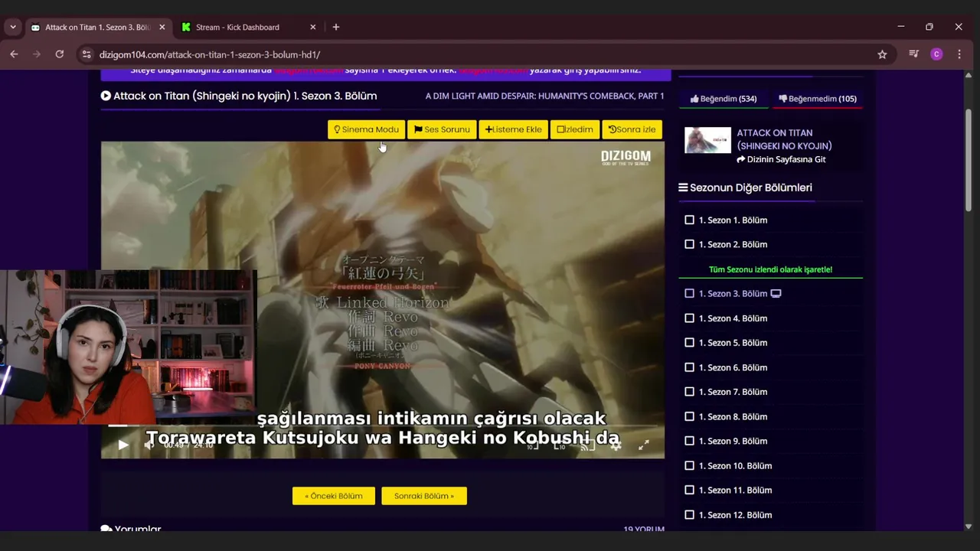
Task: Check the box for 1. Sezon 2. Bölüm
Action: pyautogui.click(x=689, y=244)
